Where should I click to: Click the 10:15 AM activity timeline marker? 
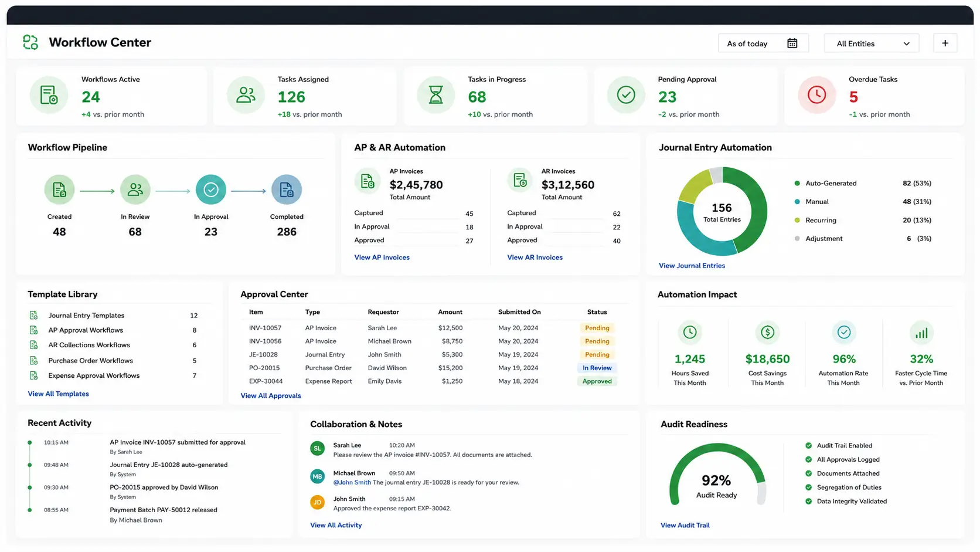pyautogui.click(x=30, y=443)
